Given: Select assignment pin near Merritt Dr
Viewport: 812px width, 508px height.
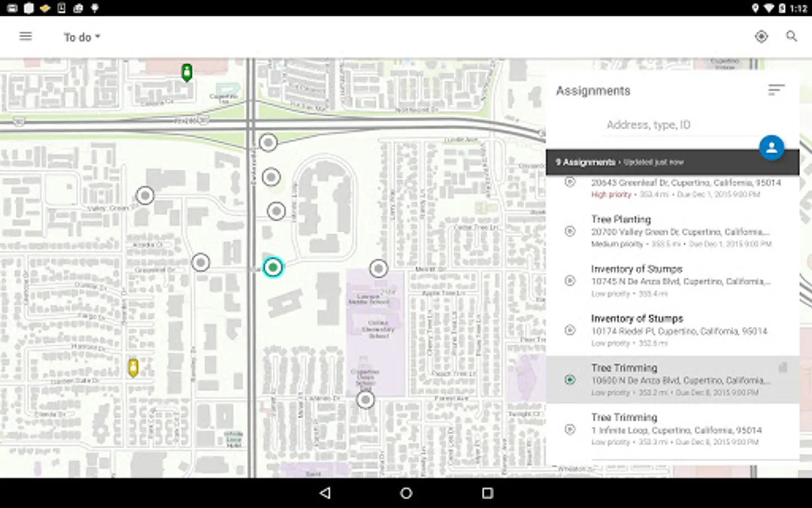Looking at the screenshot, I should point(379,269).
